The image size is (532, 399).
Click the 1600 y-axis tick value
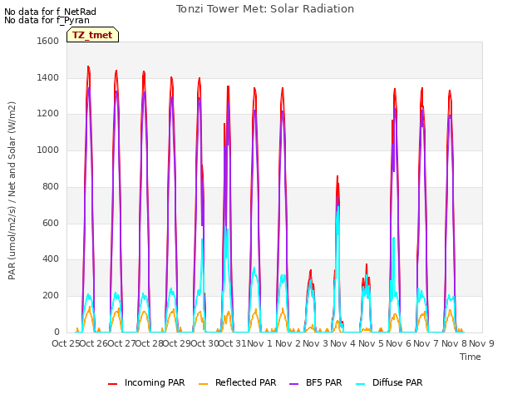(48, 41)
